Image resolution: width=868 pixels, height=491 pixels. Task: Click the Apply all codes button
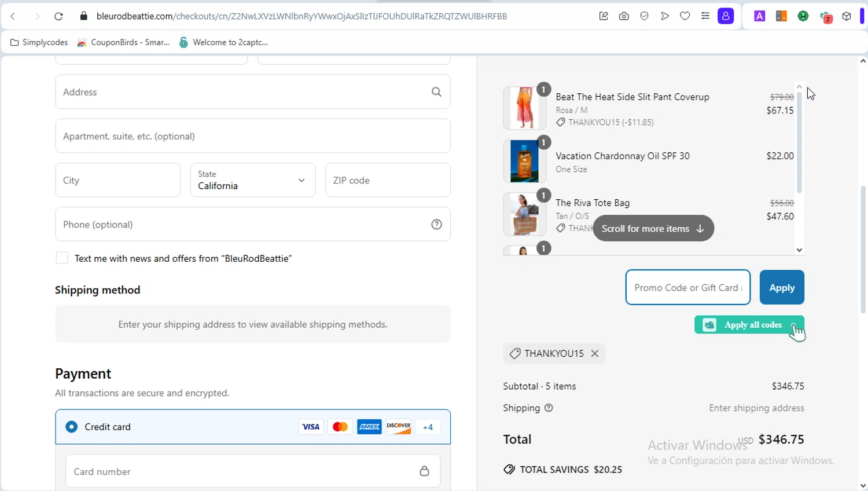click(749, 325)
